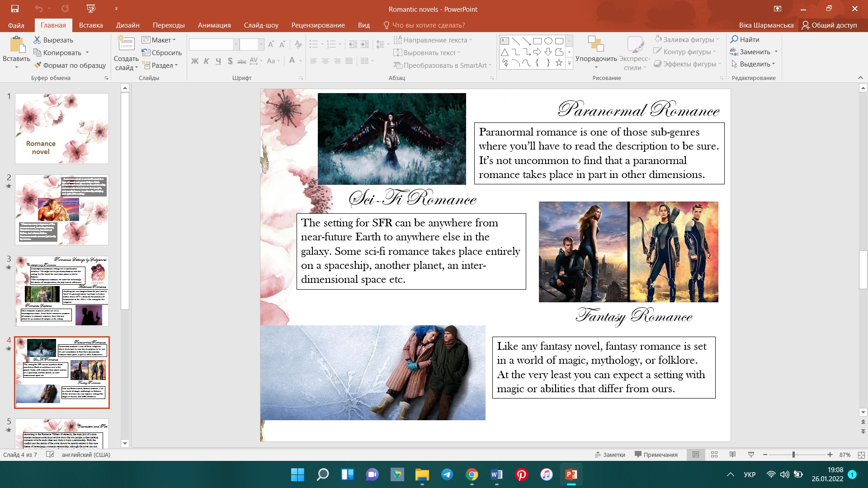Click the zoom in plus button
Viewport: 868px width, 488px height.
[x=830, y=455]
